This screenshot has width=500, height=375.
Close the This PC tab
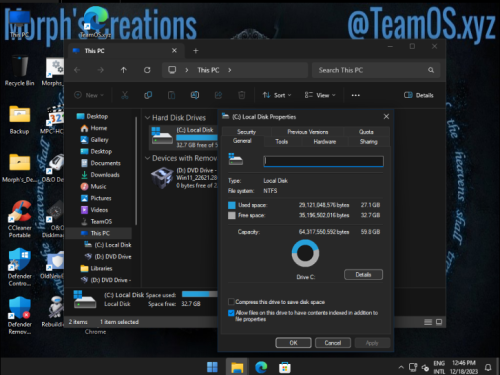(x=174, y=51)
